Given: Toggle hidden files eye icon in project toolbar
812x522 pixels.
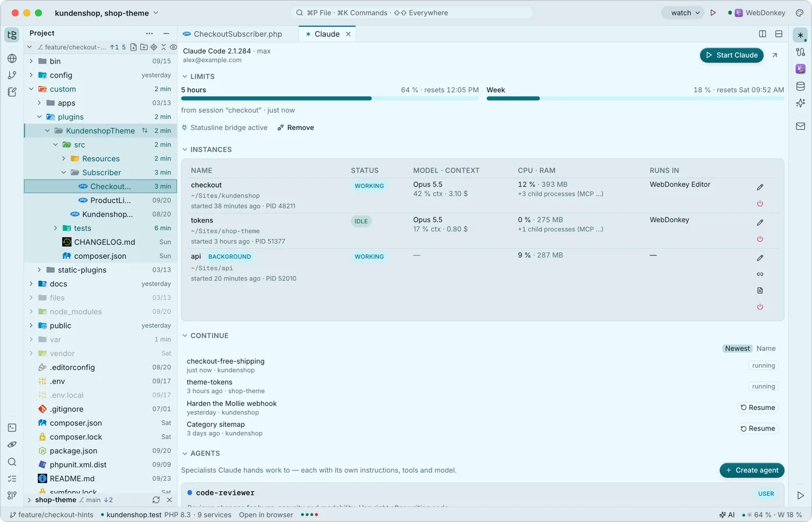Looking at the screenshot, I should 173,47.
